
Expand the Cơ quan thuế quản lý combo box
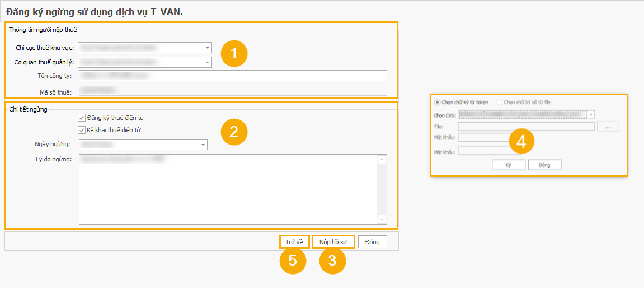(x=208, y=62)
